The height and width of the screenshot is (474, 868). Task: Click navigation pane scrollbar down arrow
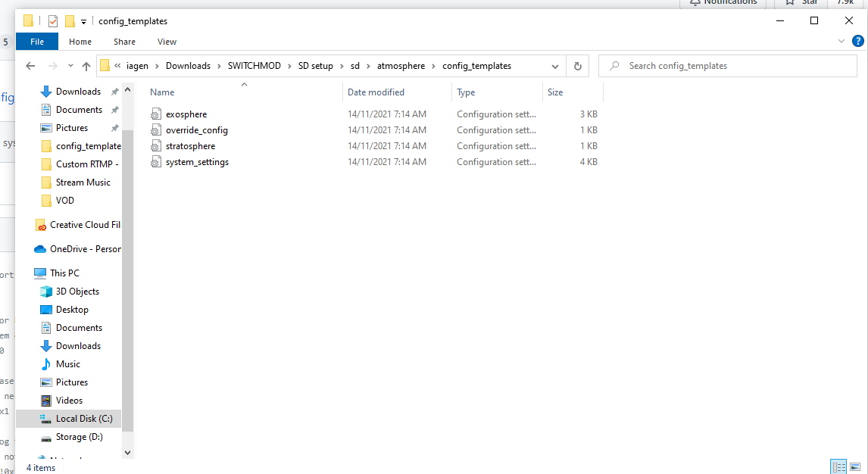tap(128, 453)
